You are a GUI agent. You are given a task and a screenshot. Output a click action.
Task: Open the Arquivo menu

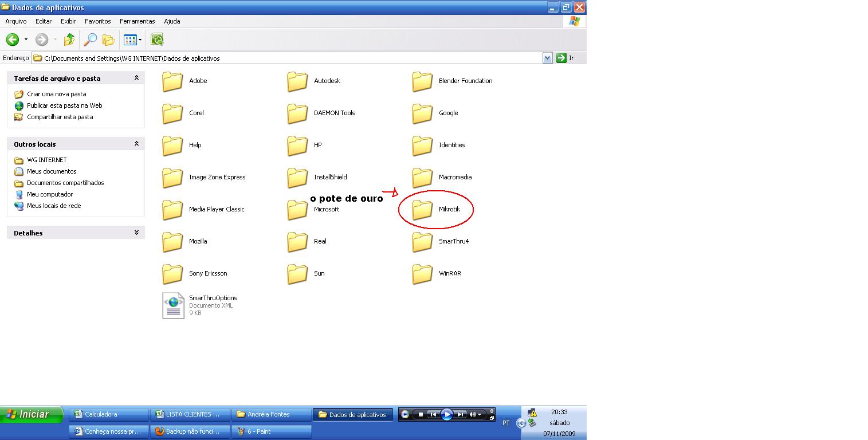pos(16,21)
